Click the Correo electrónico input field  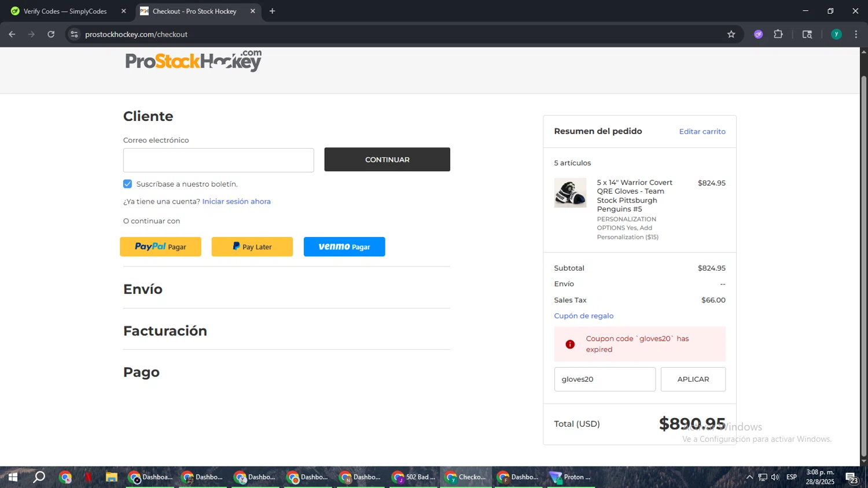219,160
